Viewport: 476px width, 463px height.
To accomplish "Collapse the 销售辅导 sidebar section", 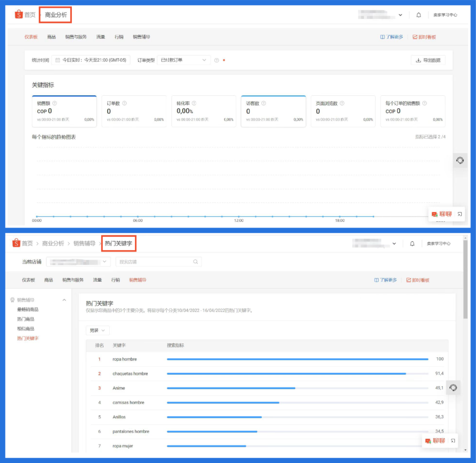I will 64,300.
